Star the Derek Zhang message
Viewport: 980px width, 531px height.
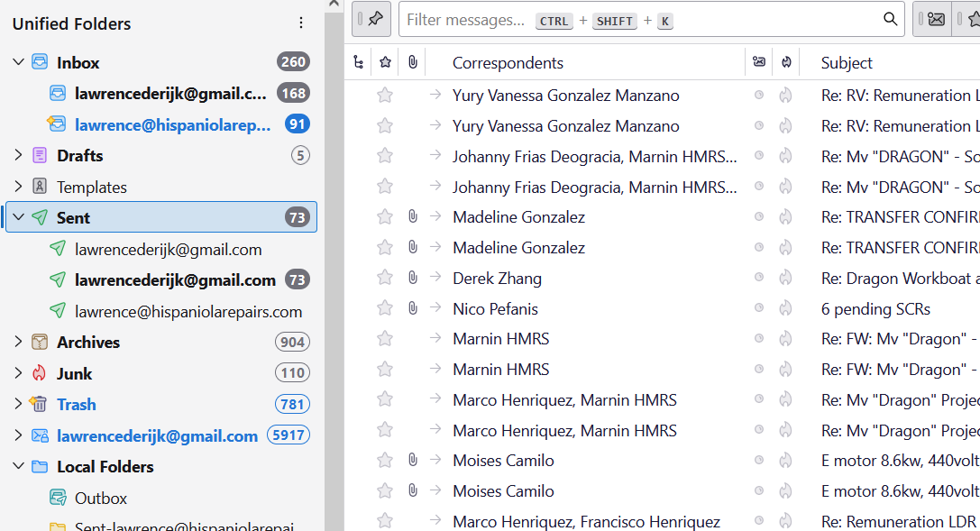click(x=385, y=278)
